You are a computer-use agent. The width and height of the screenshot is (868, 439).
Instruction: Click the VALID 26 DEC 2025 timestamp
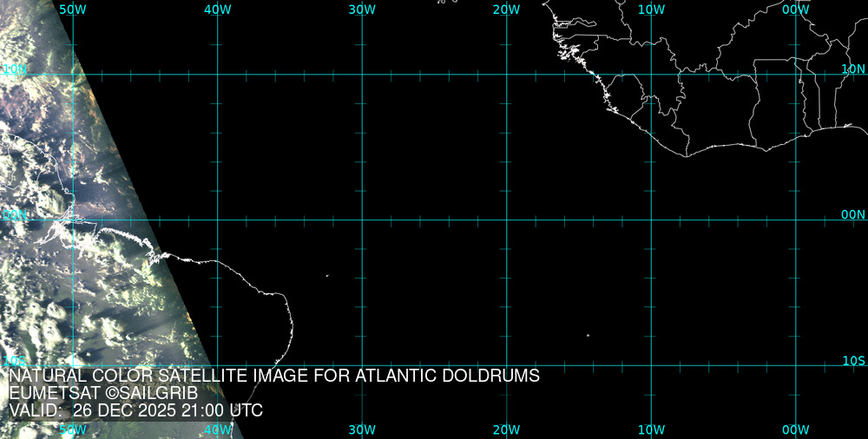(135, 410)
